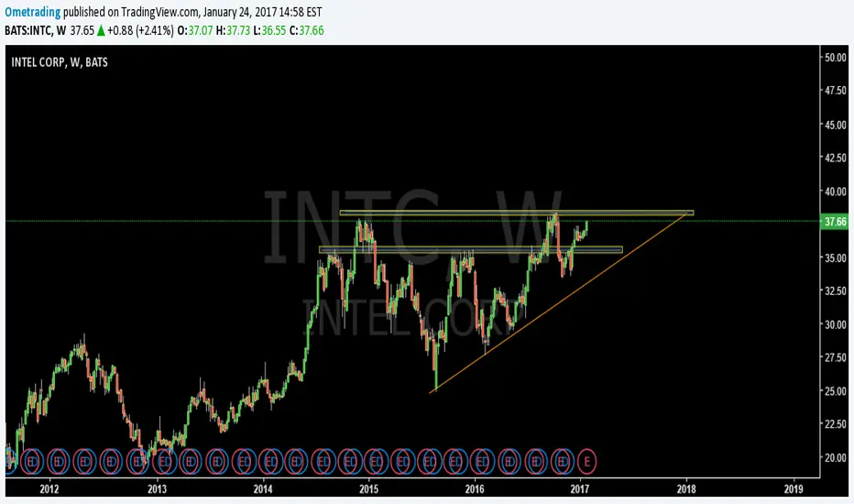
Task: Click the TradingView.com text in header
Action: click(160, 11)
